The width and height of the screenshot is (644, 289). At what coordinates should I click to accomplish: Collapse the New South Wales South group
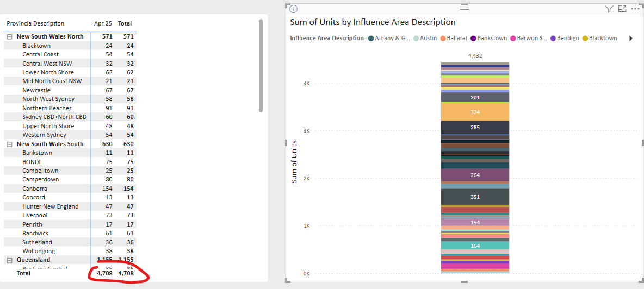tap(9, 144)
